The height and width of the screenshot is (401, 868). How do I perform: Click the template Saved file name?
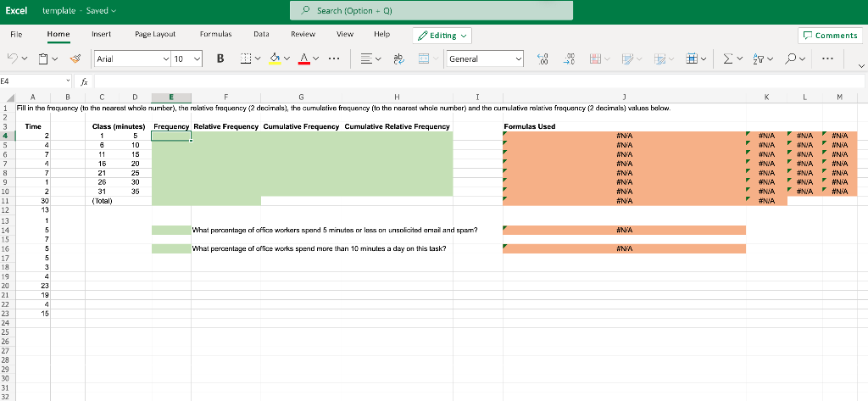80,10
